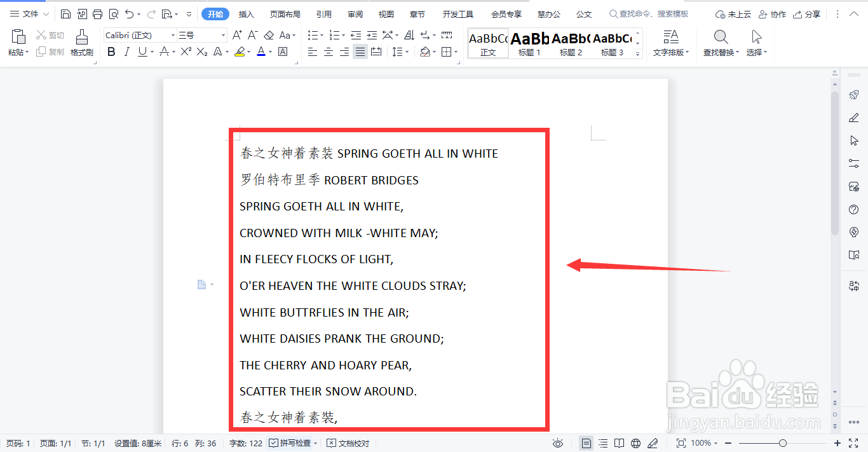Open the help question-mark icon in sidebar
The width and height of the screenshot is (868, 452).
[854, 209]
